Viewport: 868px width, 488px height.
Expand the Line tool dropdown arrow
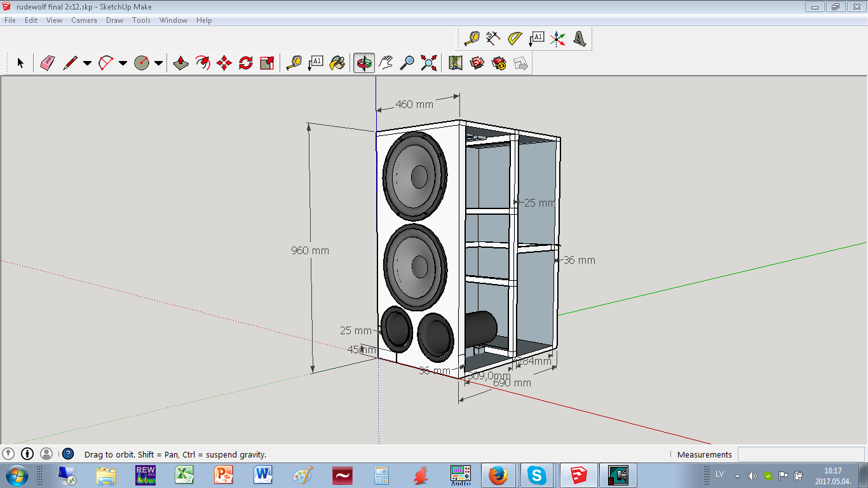click(87, 63)
